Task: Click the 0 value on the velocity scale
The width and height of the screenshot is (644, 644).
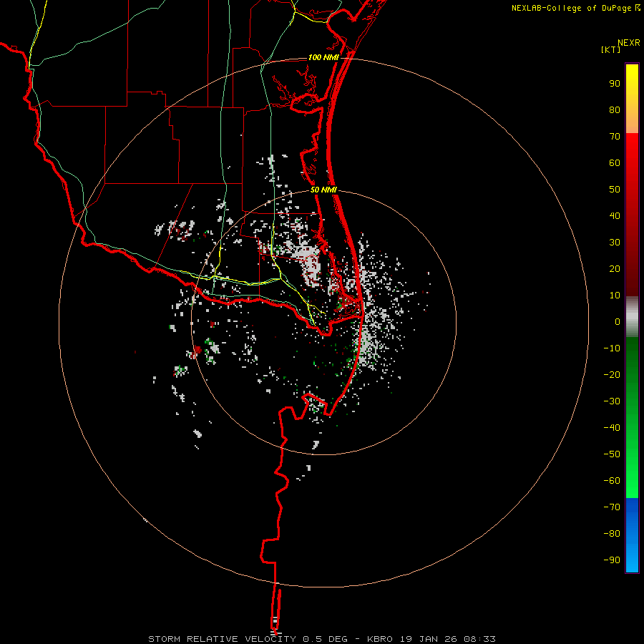Action: [618, 322]
